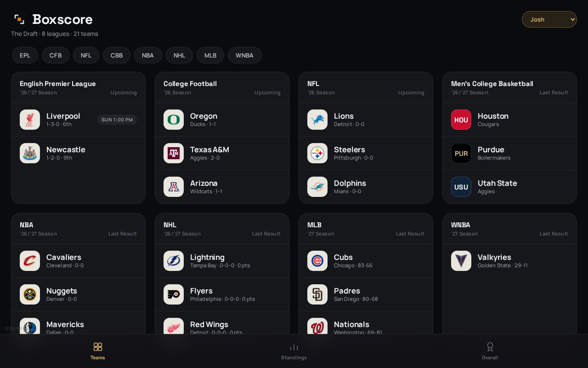Screen dimensions: 588x368
Task: Click the Oregon Ducks logo
Action: coord(174,120)
